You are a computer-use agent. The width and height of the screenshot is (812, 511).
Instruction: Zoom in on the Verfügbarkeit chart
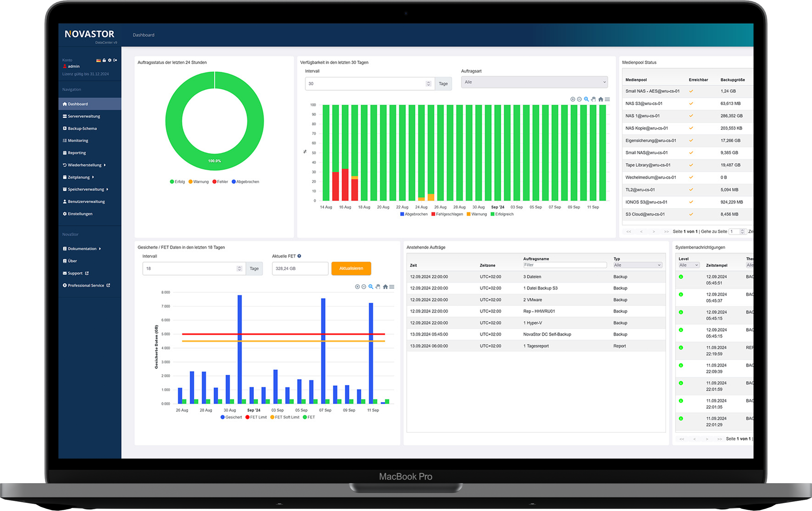click(573, 99)
